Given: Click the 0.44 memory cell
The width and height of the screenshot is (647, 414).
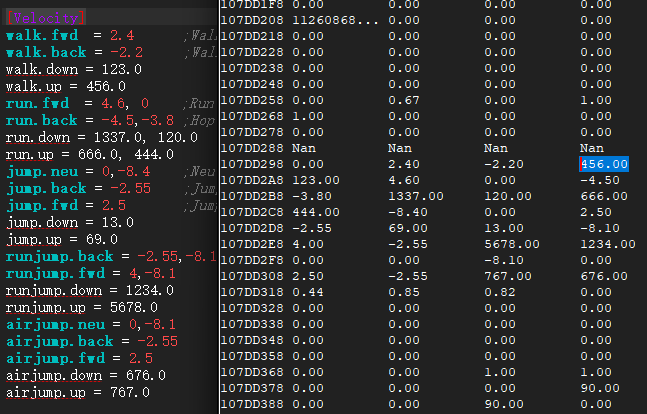Looking at the screenshot, I should 308,292.
